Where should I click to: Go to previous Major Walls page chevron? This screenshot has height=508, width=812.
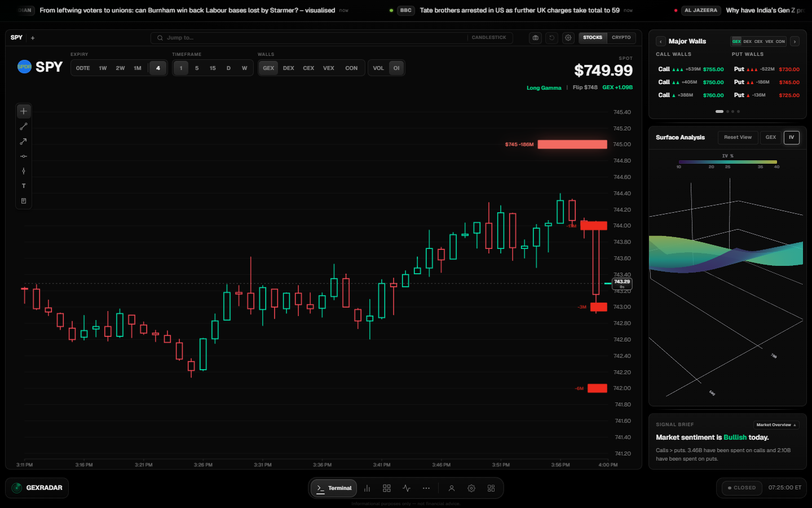(661, 41)
